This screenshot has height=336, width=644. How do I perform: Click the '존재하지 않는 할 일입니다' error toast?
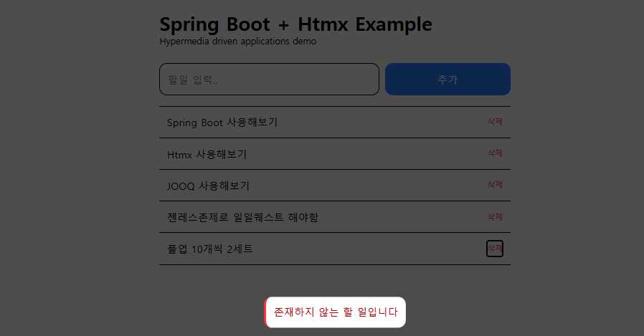336,312
